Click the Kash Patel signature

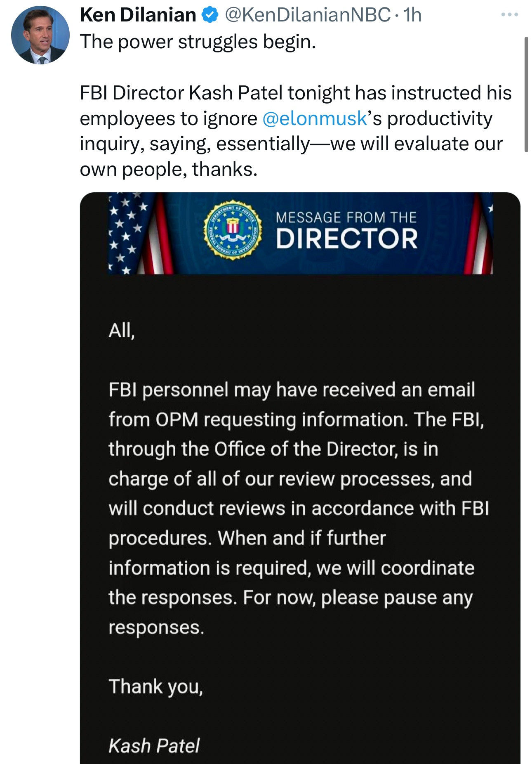[154, 745]
